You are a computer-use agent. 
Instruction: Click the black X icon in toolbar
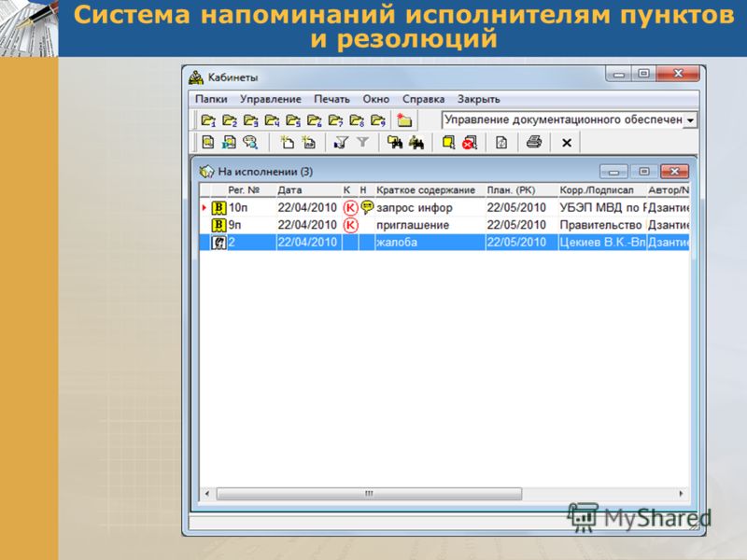point(567,143)
